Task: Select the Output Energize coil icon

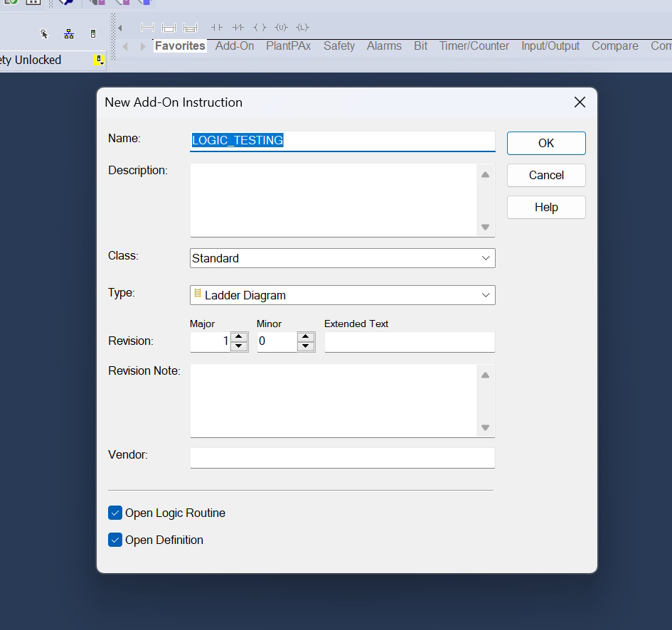Action: [x=260, y=28]
